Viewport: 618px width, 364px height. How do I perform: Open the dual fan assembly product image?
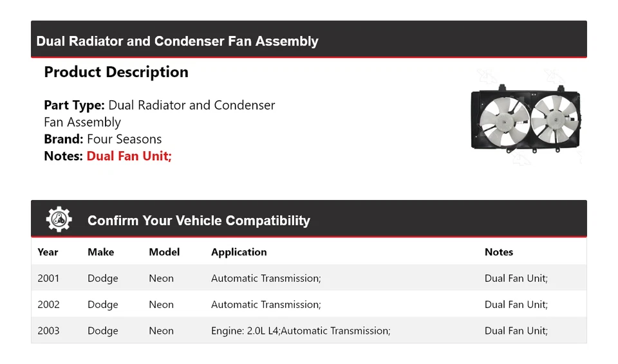[x=525, y=119]
